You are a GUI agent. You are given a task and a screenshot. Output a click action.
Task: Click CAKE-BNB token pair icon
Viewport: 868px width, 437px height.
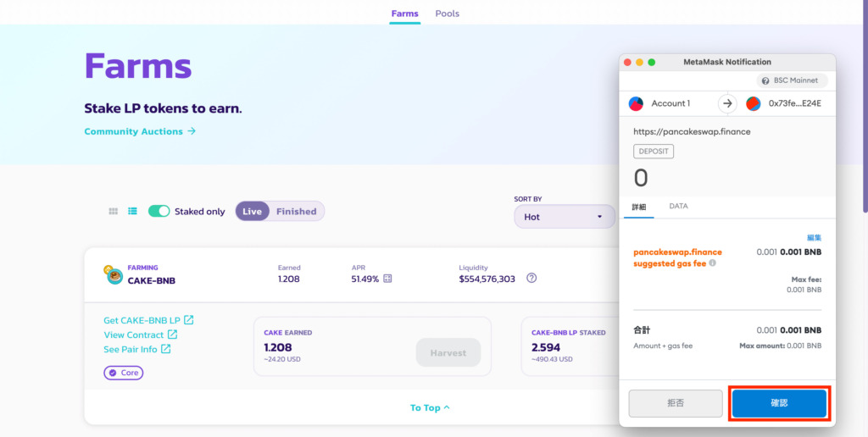[x=114, y=274]
